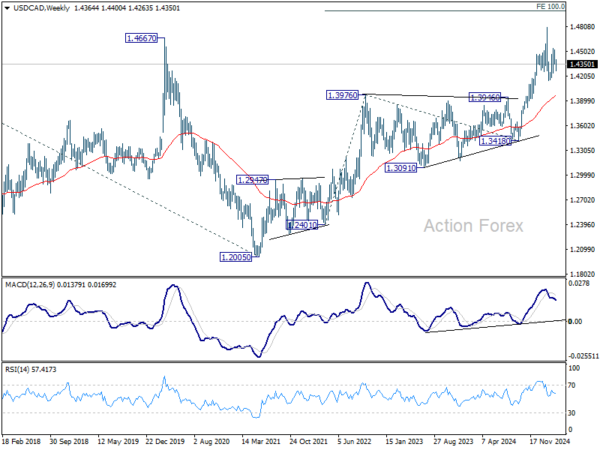Click the 14 Mar 2021 date label
The width and height of the screenshot is (600, 450).
[261, 441]
